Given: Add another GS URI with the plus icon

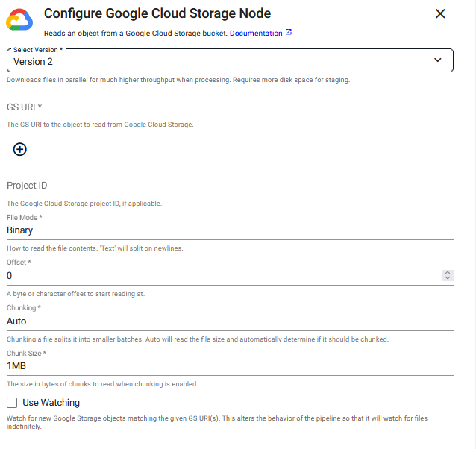Looking at the screenshot, I should pos(20,149).
